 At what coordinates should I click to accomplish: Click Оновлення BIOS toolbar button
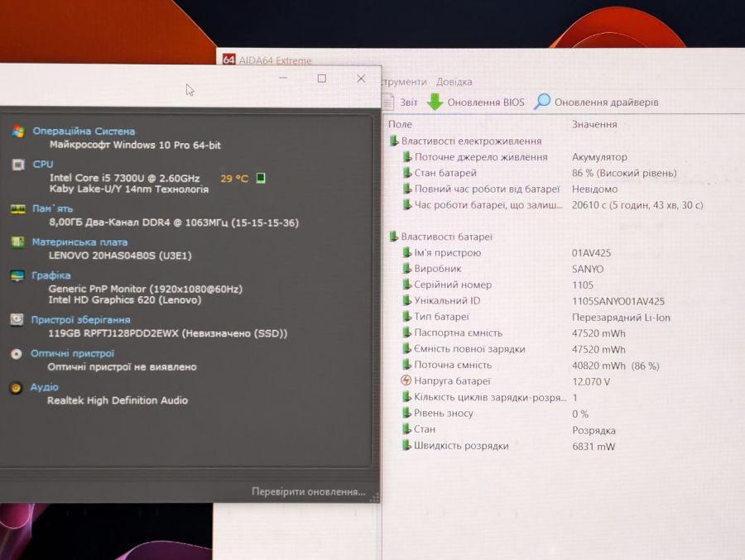[x=476, y=102]
